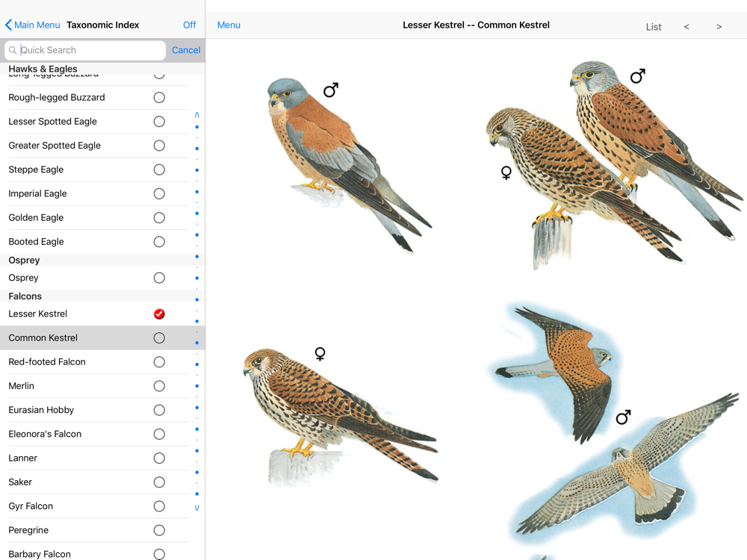Viewport: 747px width, 560px height.
Task: Open the Eleonora's Falcon entry
Action: tap(45, 435)
